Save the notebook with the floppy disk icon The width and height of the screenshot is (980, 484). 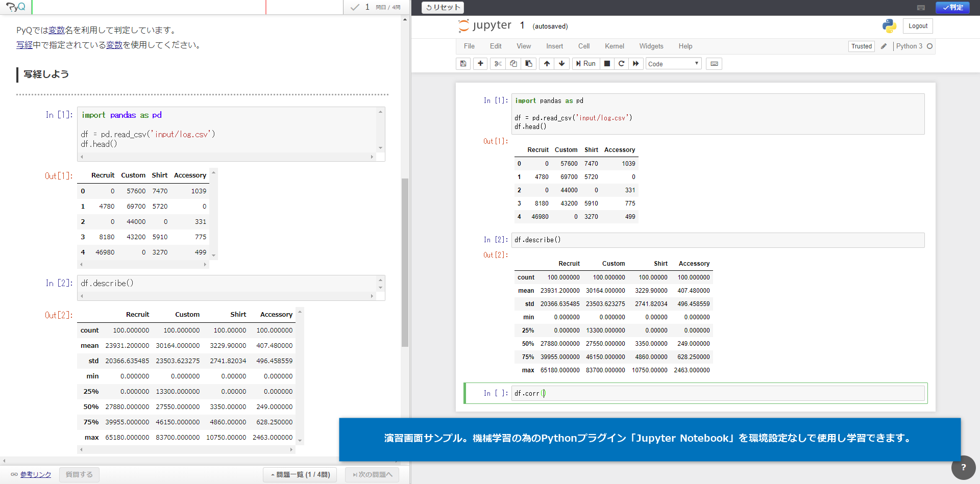463,64
